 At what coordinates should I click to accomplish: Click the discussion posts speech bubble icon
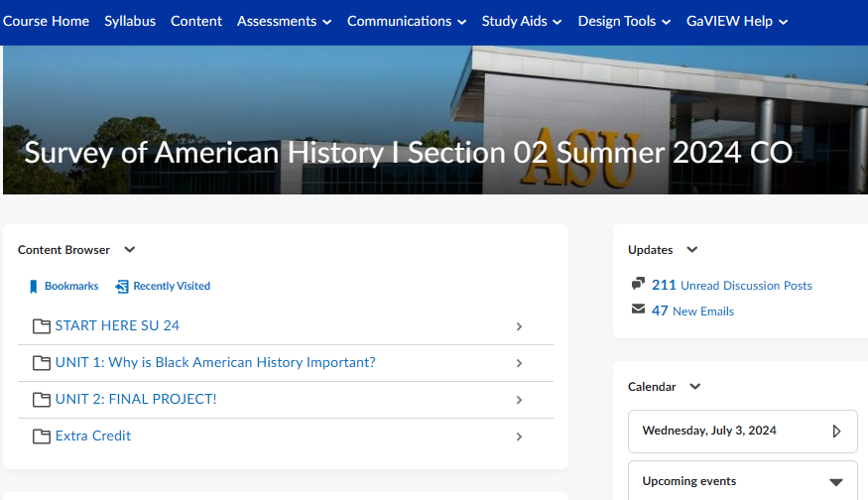[638, 284]
